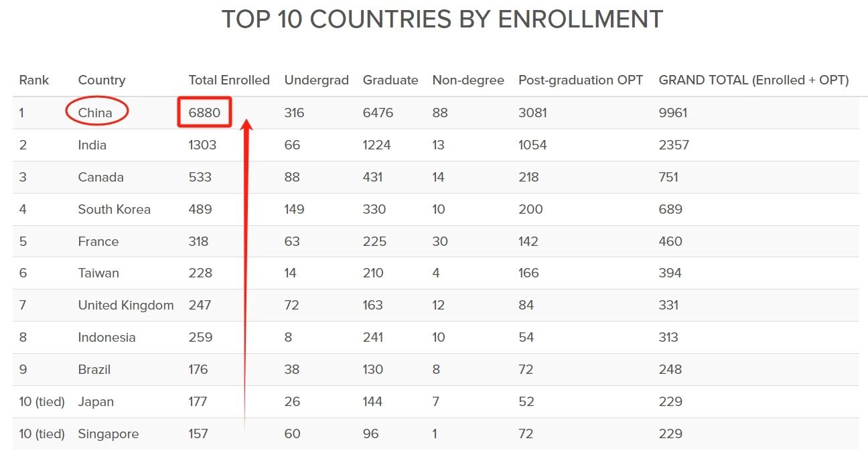Click the Non-degree column header

click(x=468, y=80)
